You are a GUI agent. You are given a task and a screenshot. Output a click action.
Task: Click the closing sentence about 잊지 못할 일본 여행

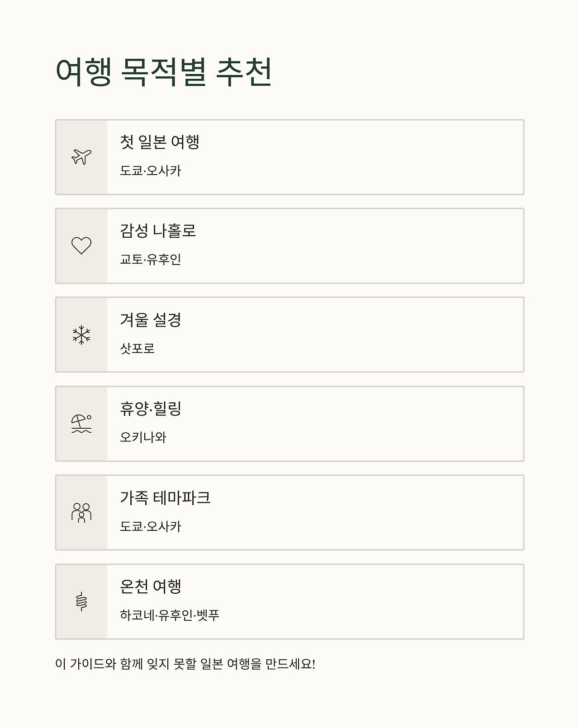(185, 664)
